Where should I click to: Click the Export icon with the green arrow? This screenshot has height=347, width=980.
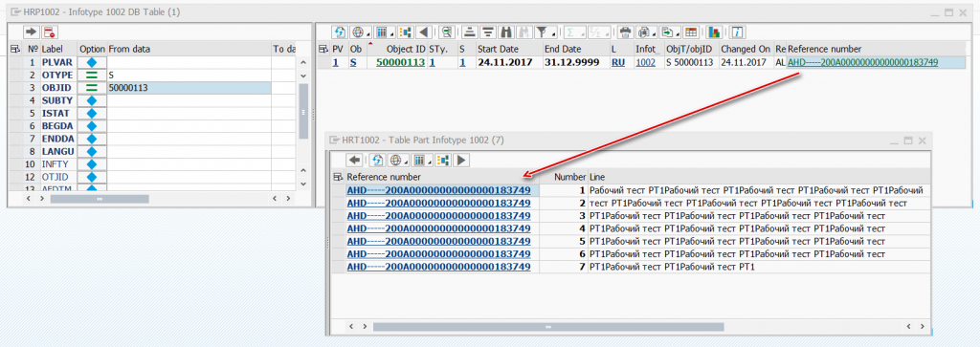click(x=667, y=32)
